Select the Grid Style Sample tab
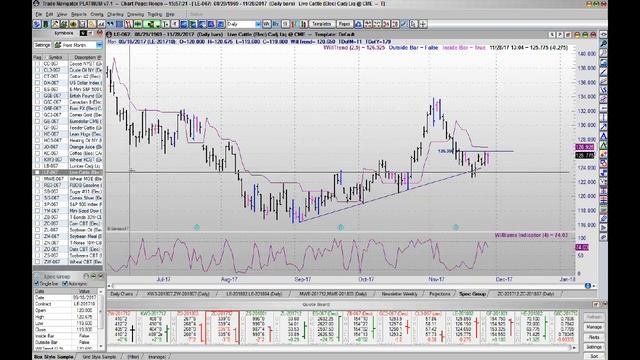This screenshot has height=360, width=640. click(99, 357)
